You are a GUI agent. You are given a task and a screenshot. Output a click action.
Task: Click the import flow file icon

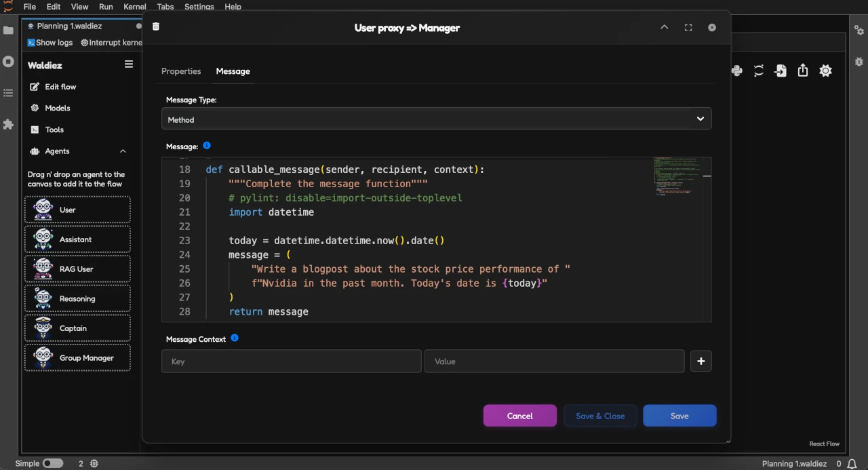(x=781, y=71)
